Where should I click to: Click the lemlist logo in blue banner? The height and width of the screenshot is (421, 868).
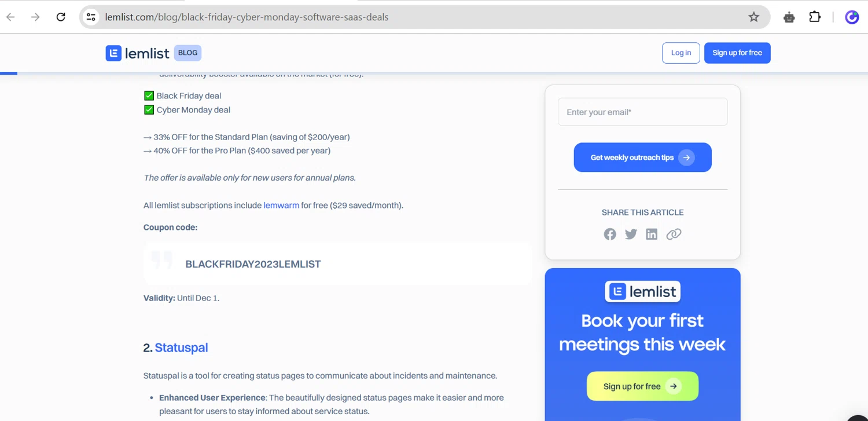(x=642, y=291)
